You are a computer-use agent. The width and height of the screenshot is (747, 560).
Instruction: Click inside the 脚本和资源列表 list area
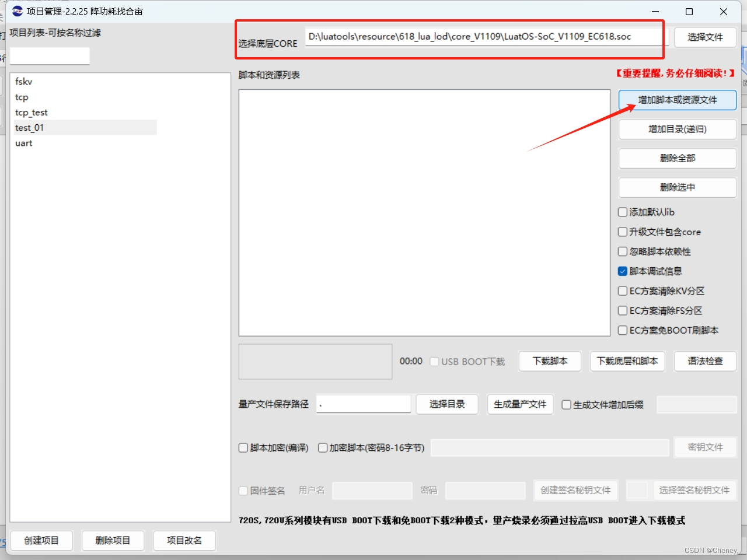pyautogui.click(x=424, y=213)
